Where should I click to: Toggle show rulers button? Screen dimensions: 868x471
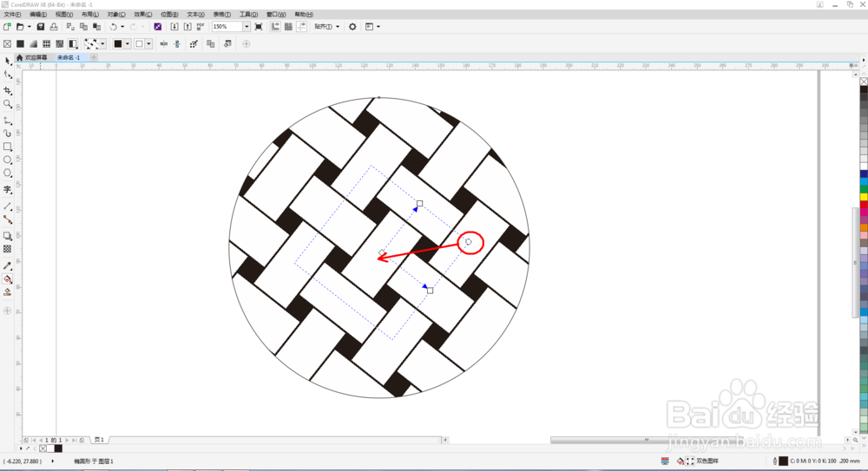[x=275, y=27]
